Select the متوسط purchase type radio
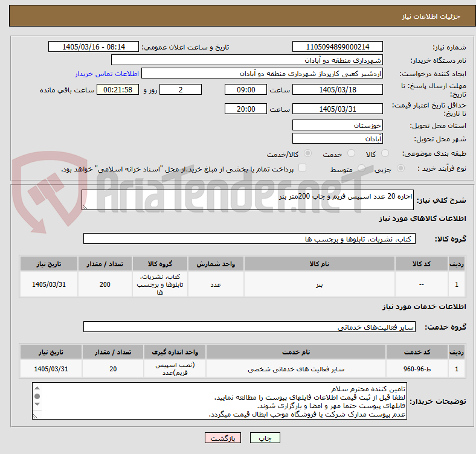The width and height of the screenshot is (476, 454). 361,168
